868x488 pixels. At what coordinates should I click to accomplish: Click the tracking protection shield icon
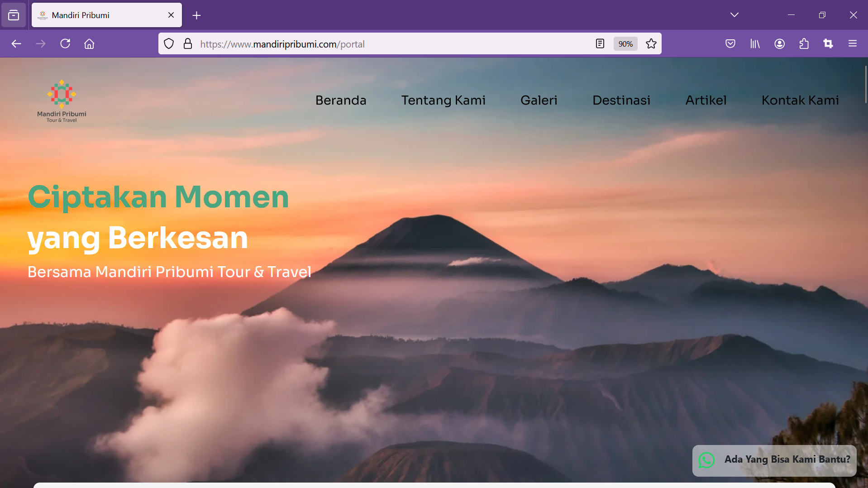click(x=169, y=44)
